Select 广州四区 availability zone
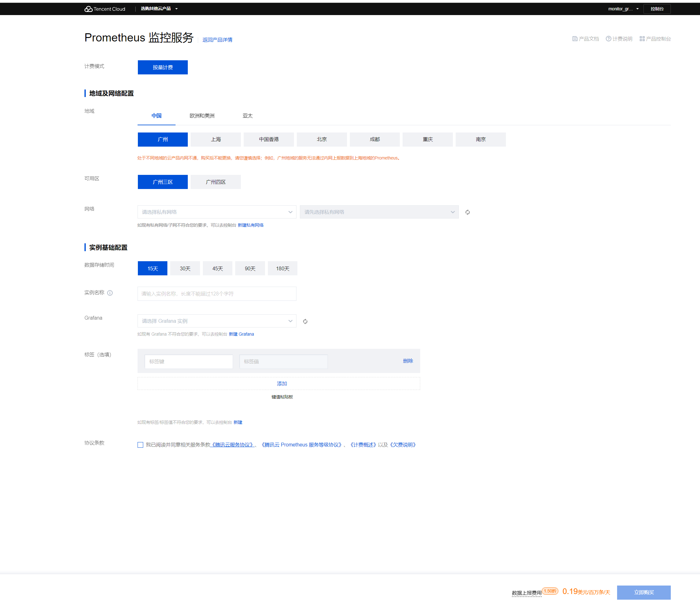Screen dimensions: 700x605 215,182
